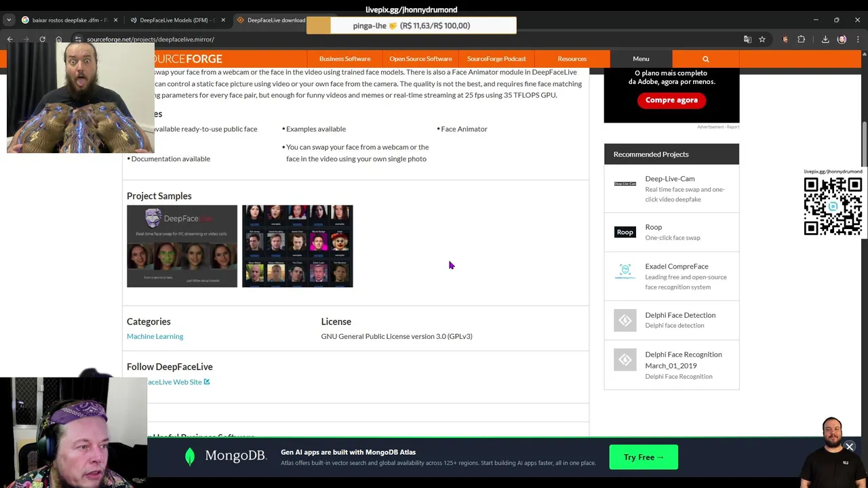Click 'Face Animator' feature text
Viewport: 868px width, 488px height.
[464, 129]
